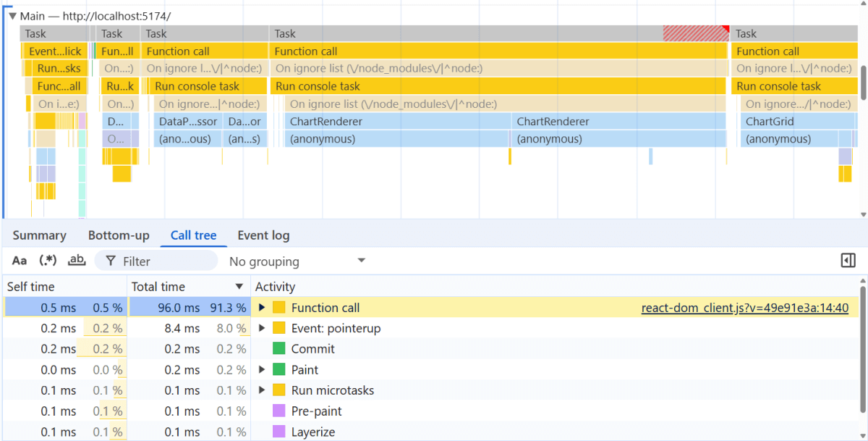Viewport: 868px width, 441px height.
Task: Switch to the Bottom-up tab
Action: 119,235
